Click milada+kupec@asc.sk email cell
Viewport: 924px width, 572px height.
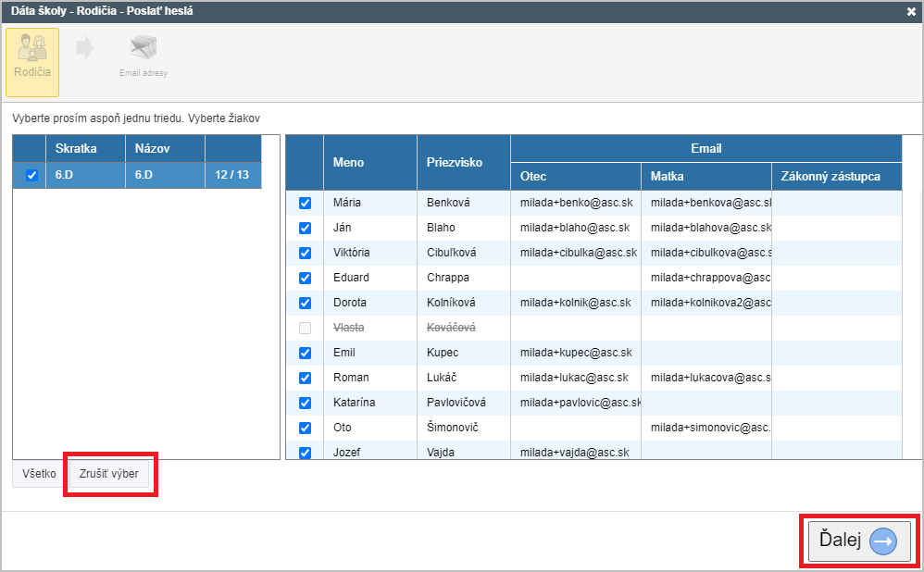(576, 353)
